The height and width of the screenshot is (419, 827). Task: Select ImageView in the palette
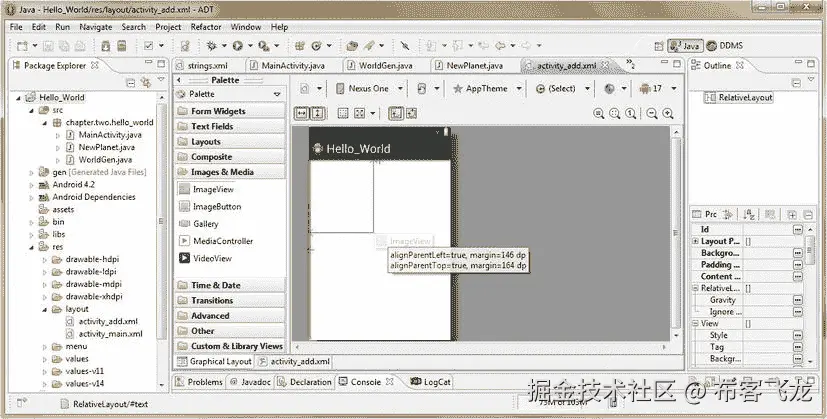(x=213, y=189)
